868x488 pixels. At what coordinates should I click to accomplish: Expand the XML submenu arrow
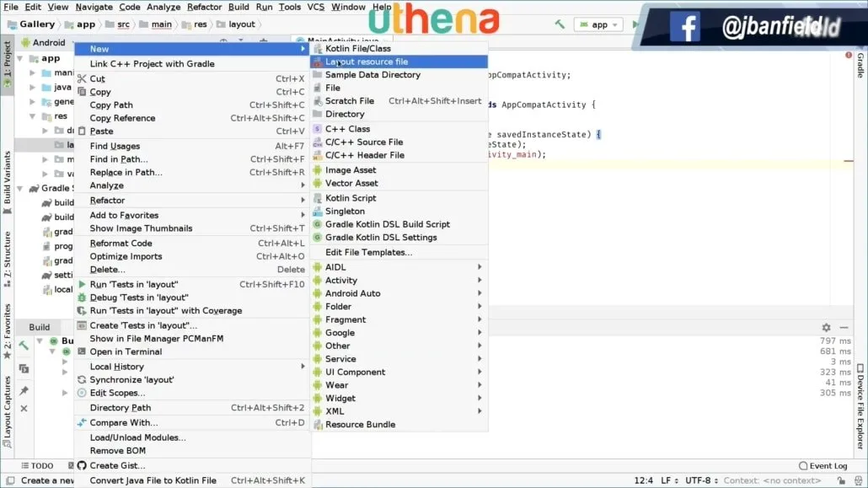[480, 411]
